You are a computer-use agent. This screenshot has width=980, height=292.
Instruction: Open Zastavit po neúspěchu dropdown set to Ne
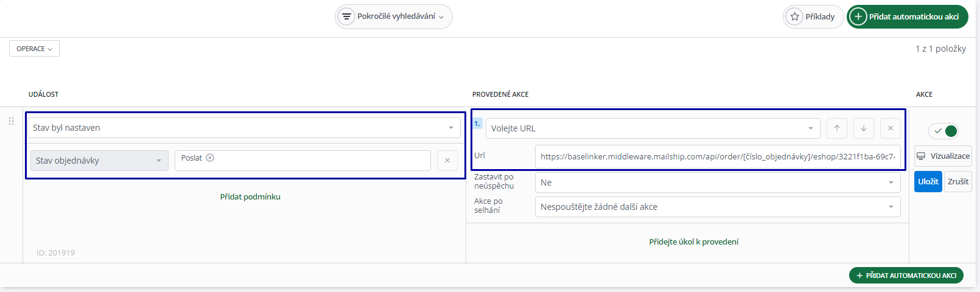[x=717, y=182]
